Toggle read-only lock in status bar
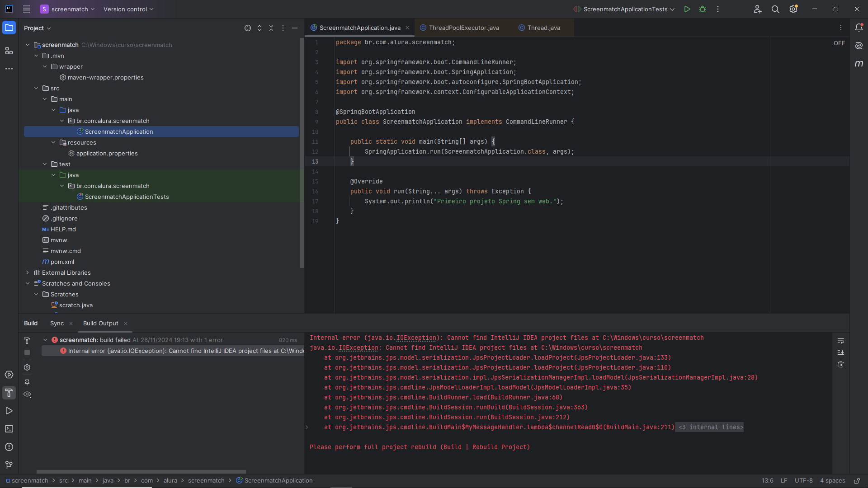The image size is (868, 488). coord(857,481)
